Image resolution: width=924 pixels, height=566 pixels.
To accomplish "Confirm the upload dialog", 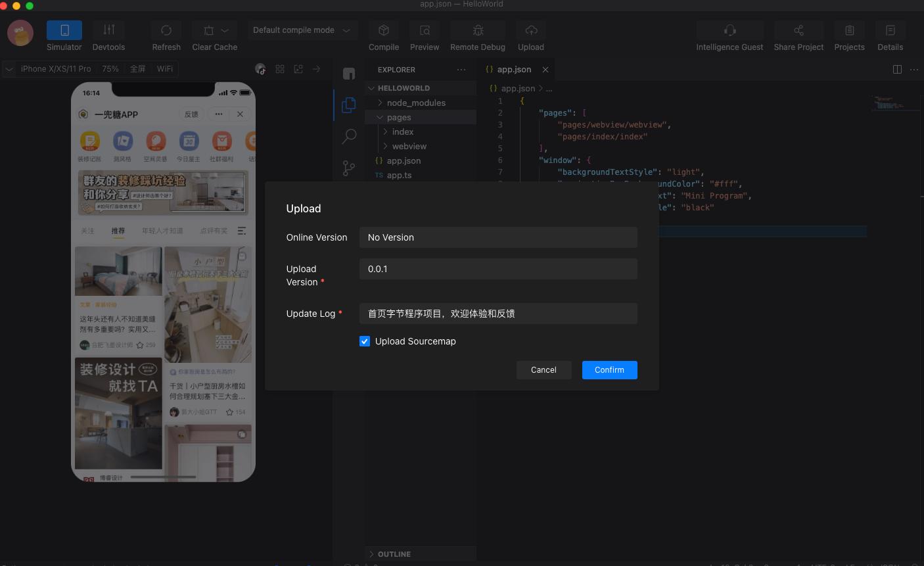I will coord(609,370).
